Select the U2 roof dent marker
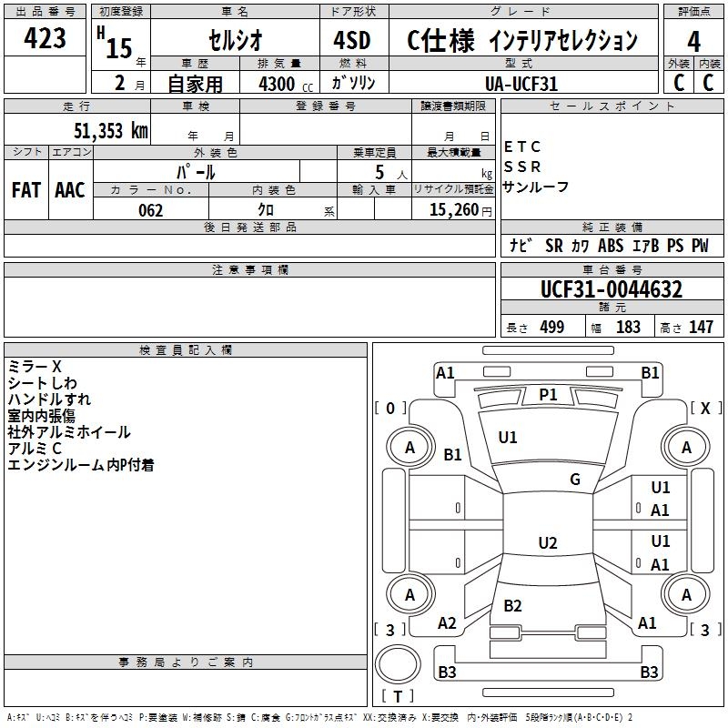Screen dimensions: 728x728 (x=547, y=543)
